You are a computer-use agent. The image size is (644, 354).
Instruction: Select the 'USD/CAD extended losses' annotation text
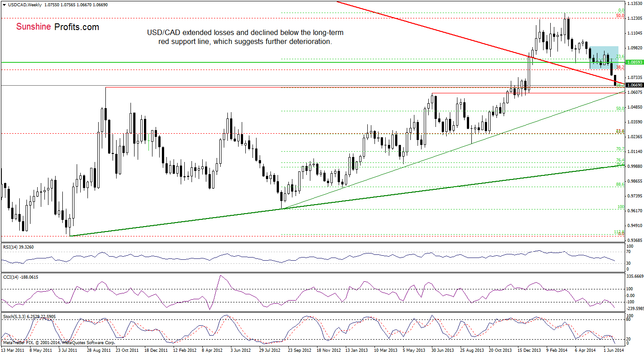[x=245, y=37]
